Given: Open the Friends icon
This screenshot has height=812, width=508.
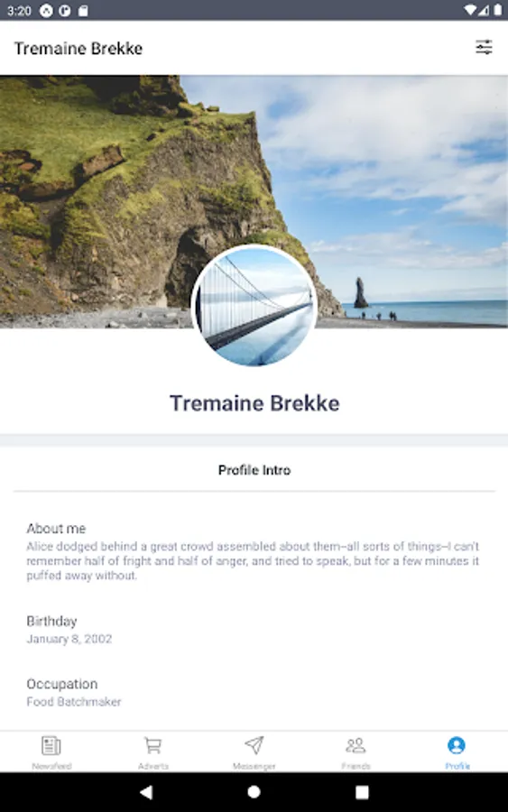Looking at the screenshot, I should pos(356,746).
